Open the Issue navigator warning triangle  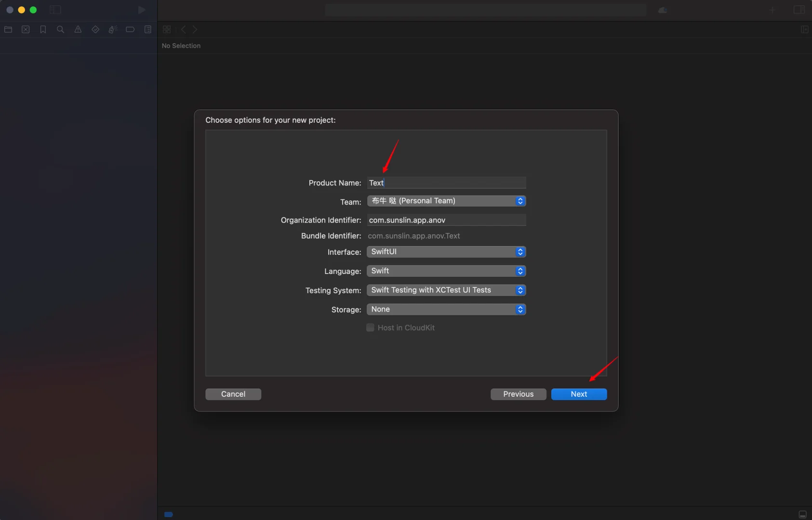pos(78,29)
